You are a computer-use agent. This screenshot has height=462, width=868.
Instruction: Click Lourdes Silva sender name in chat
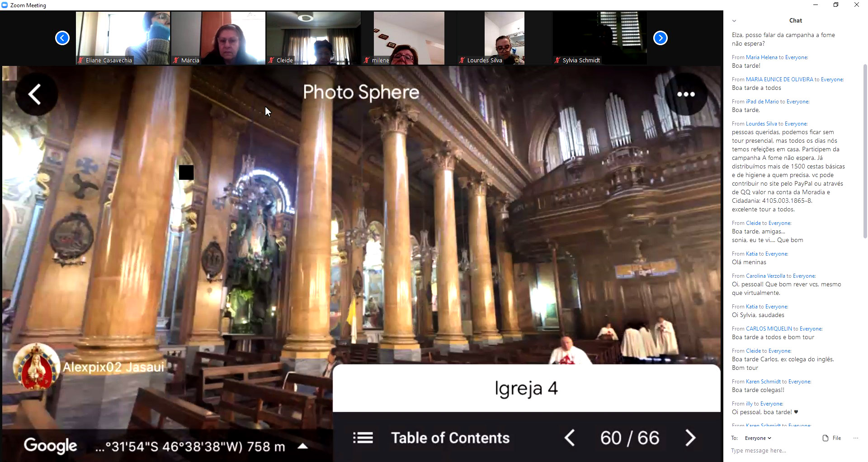pyautogui.click(x=761, y=124)
